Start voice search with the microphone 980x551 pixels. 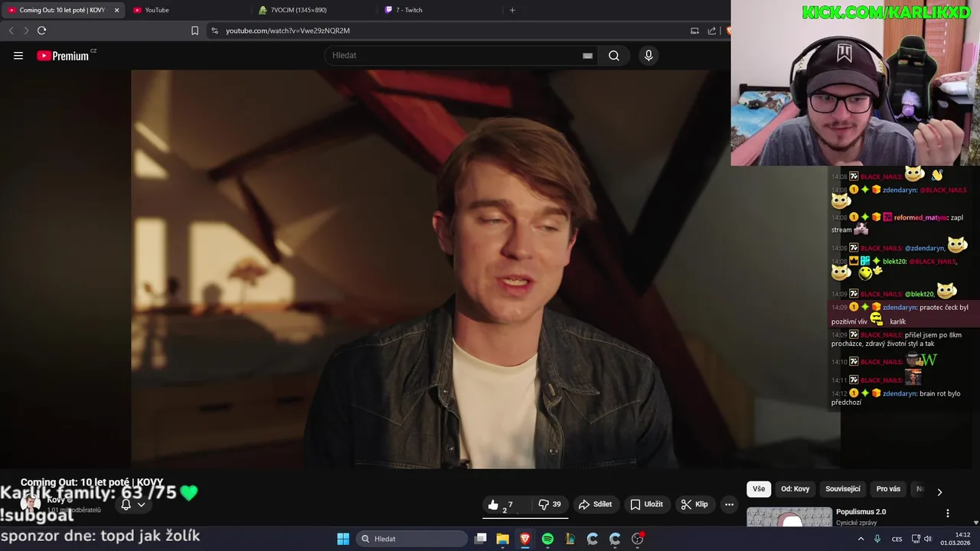648,55
